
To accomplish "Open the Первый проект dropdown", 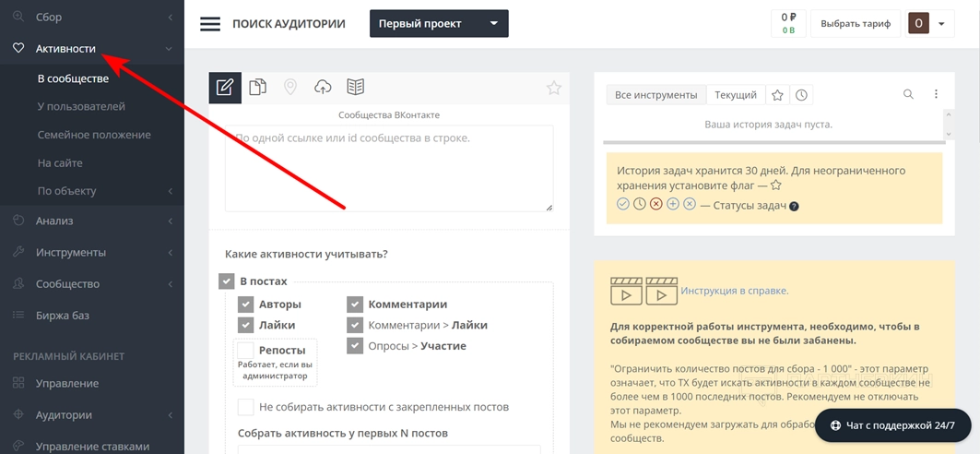I will [439, 24].
